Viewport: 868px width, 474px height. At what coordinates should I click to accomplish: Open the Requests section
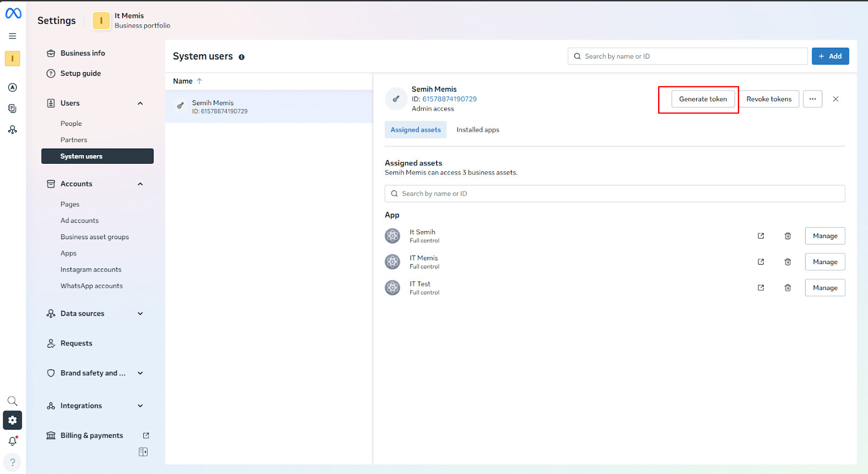pos(76,343)
